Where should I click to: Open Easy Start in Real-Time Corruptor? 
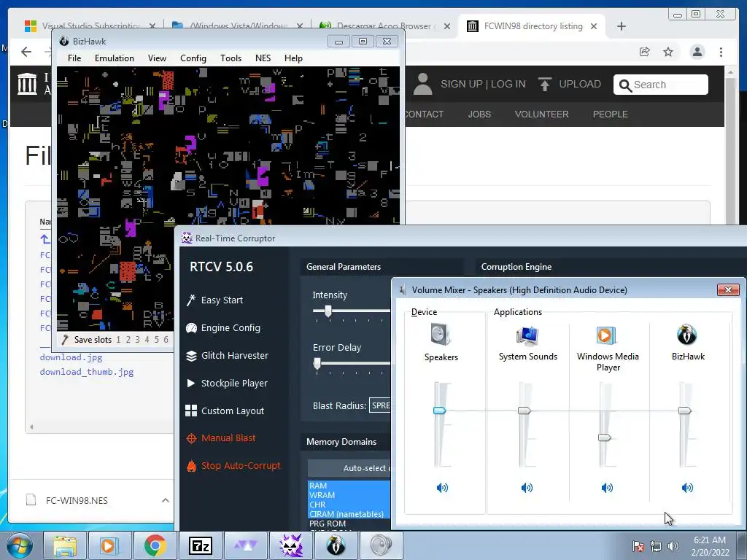(x=215, y=300)
